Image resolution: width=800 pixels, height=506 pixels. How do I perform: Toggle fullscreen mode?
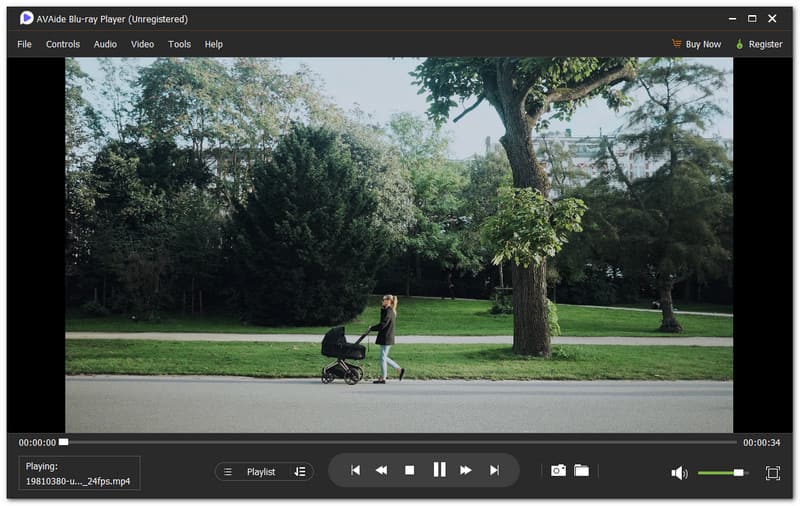pyautogui.click(x=772, y=473)
